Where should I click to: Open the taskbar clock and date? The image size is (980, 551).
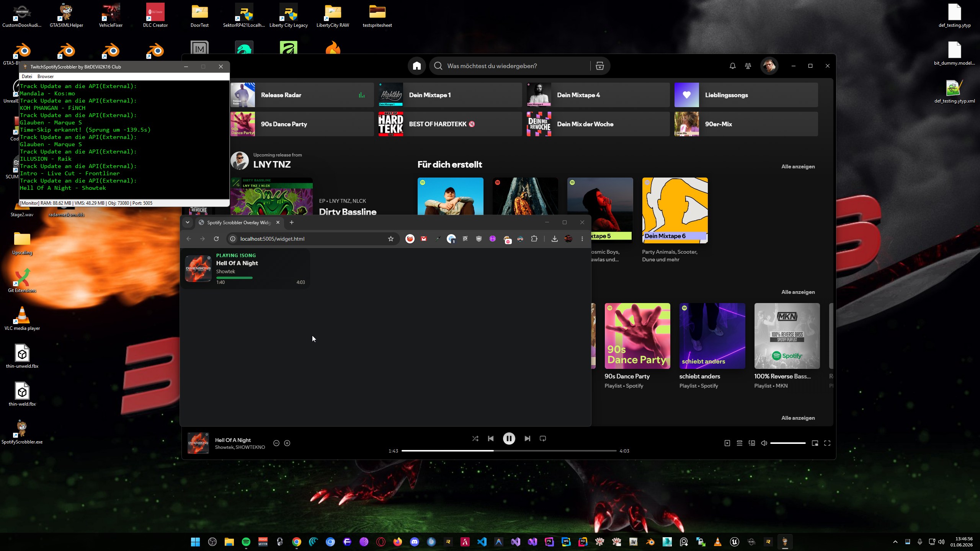tap(961, 542)
